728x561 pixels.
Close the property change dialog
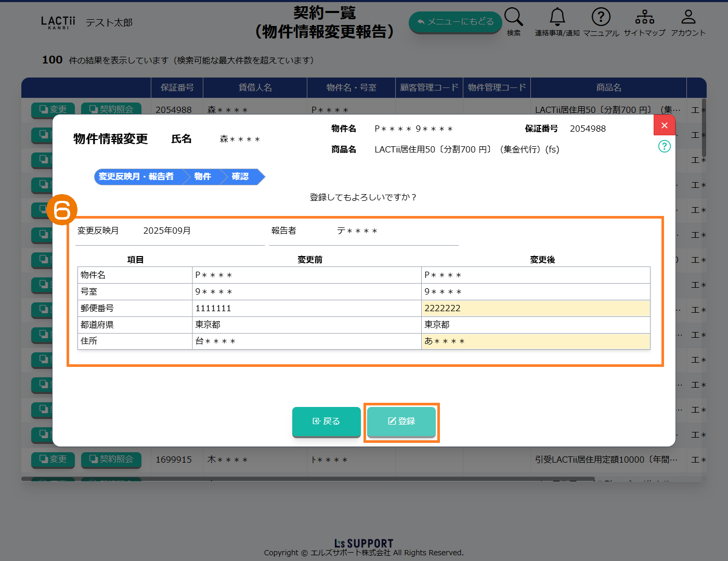point(664,125)
